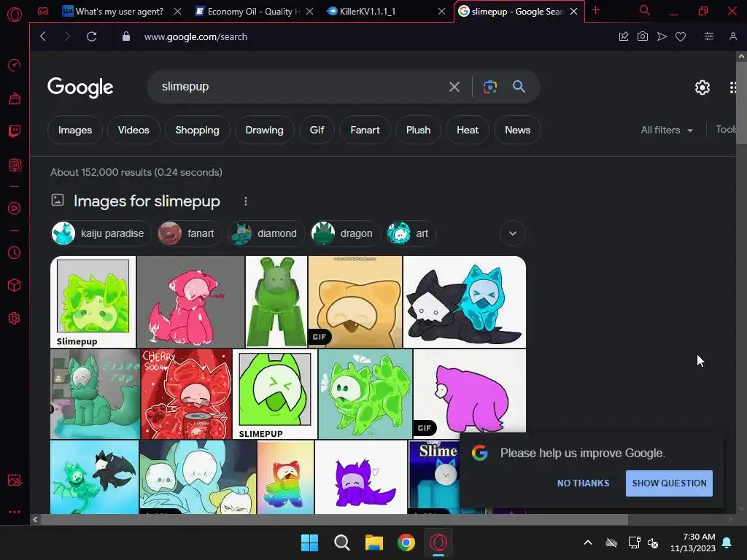This screenshot has height=560, width=747.
Task: Select the Fanart filter chip
Action: (x=365, y=130)
